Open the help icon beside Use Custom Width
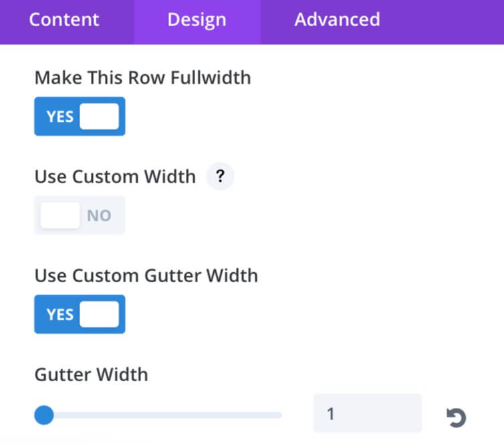 pos(220,176)
